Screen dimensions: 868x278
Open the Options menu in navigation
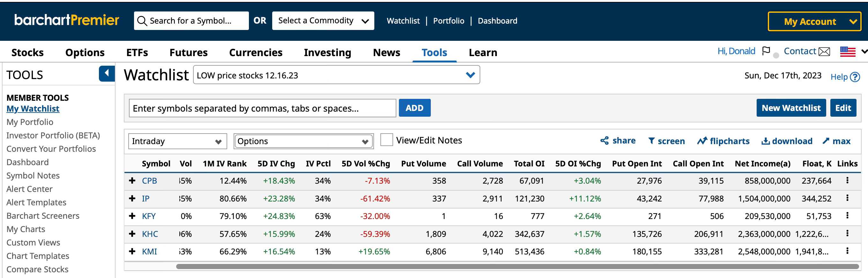coord(85,52)
